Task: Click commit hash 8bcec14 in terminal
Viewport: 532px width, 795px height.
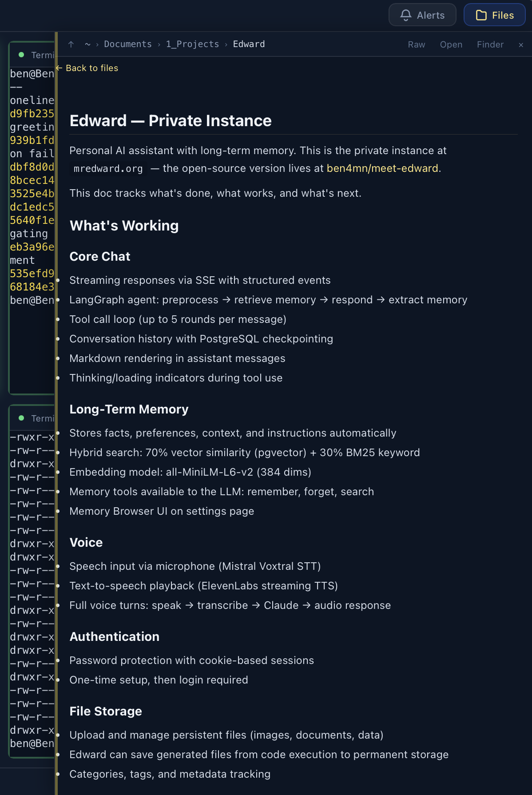Action: [x=32, y=180]
